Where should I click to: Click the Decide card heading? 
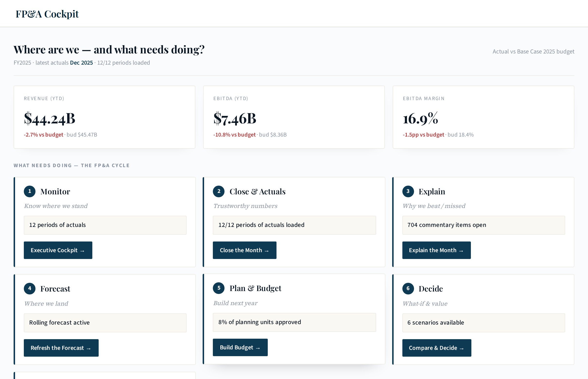point(431,289)
